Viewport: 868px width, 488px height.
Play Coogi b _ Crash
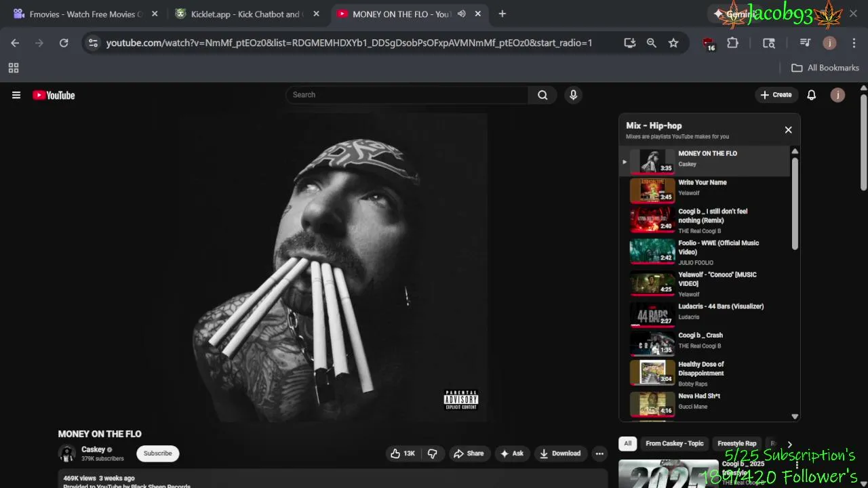(705, 344)
